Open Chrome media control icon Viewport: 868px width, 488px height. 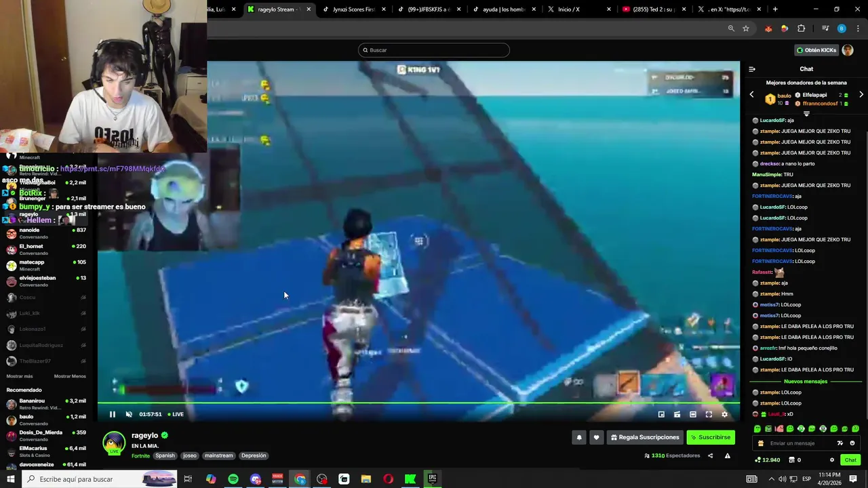pyautogui.click(x=825, y=28)
